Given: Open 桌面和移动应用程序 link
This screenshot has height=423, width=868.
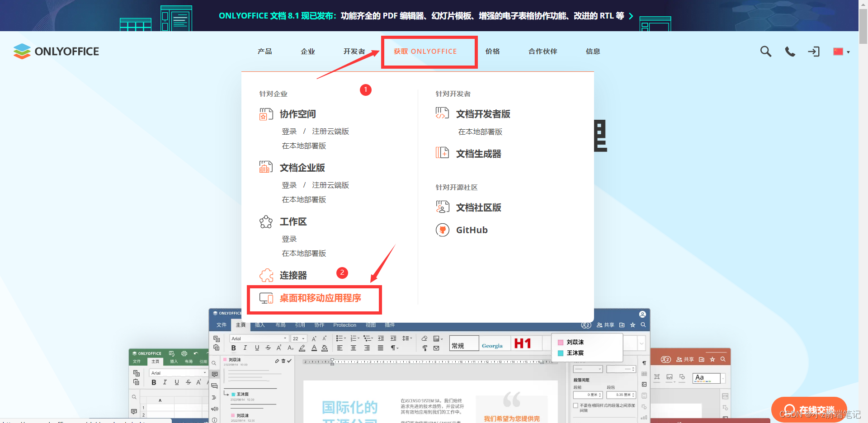Looking at the screenshot, I should (x=320, y=298).
